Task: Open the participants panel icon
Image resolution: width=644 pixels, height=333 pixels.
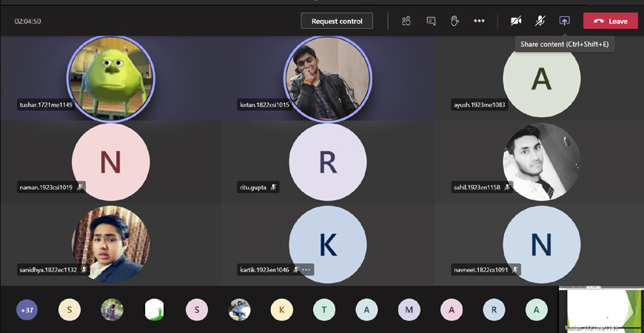Action: (x=406, y=21)
